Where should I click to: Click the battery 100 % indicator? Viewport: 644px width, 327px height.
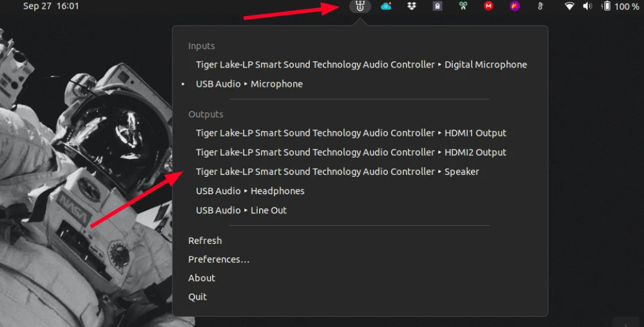click(x=620, y=6)
